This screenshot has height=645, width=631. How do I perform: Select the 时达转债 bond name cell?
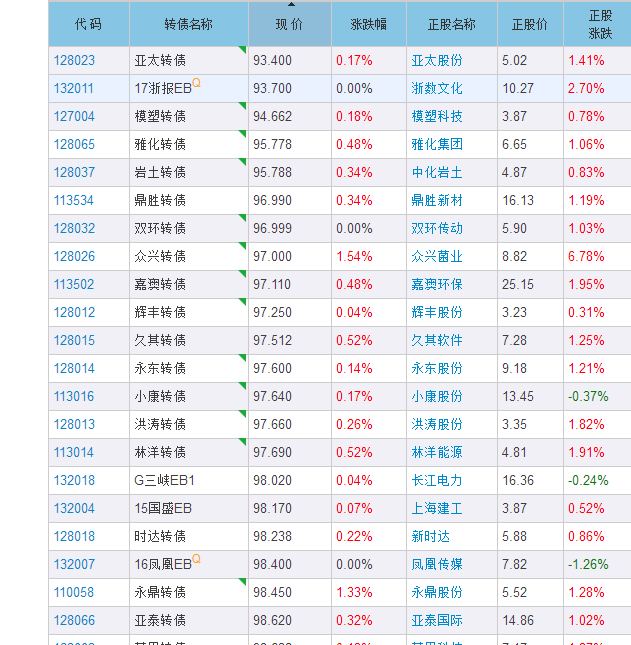pos(189,536)
